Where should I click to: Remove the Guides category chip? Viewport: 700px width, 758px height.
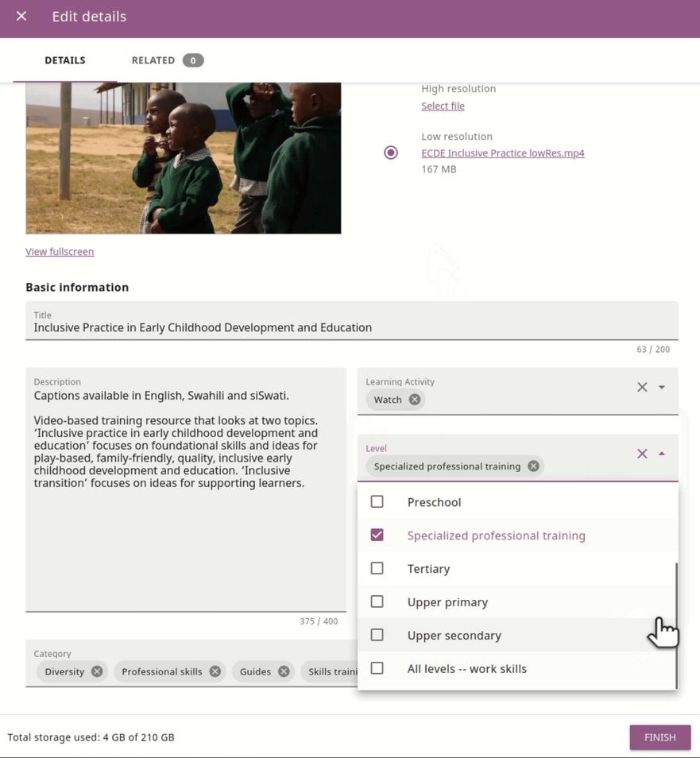[x=284, y=671]
